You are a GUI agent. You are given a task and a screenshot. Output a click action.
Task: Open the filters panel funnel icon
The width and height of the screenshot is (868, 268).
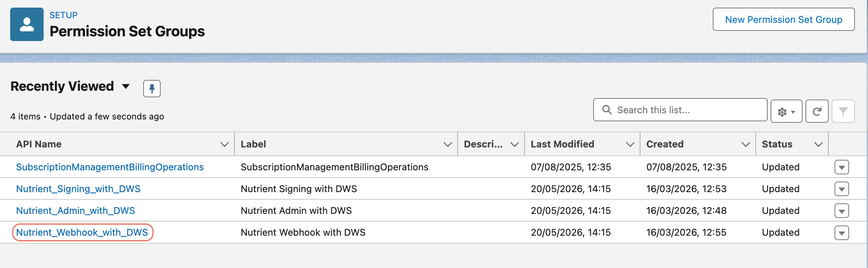coord(843,111)
